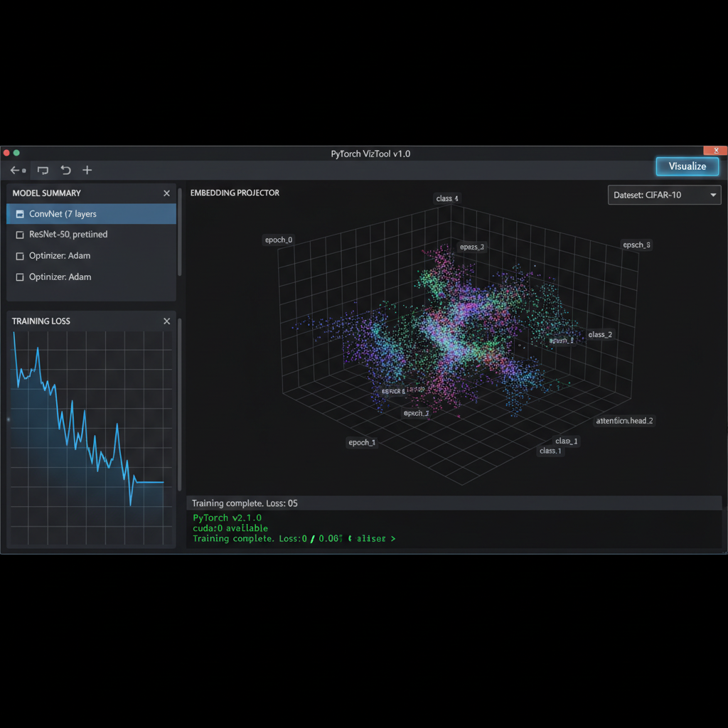Click the Training Loss panel scrollbar
The width and height of the screenshot is (728, 728).
pyautogui.click(x=179, y=405)
